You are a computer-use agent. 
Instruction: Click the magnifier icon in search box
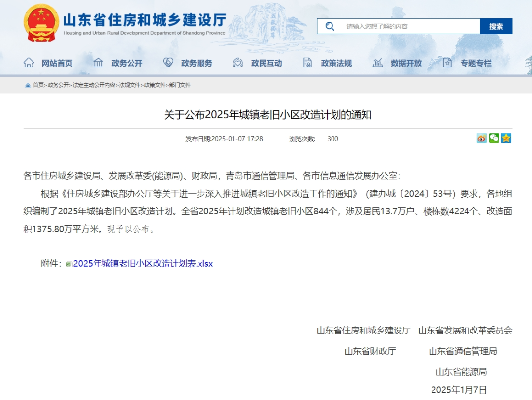pyautogui.click(x=330, y=26)
